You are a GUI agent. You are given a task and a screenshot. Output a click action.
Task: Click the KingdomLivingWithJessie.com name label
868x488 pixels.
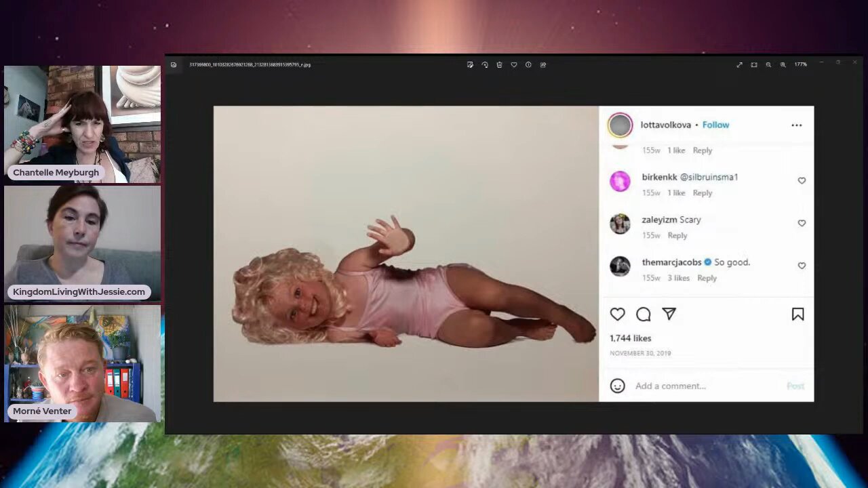point(79,292)
